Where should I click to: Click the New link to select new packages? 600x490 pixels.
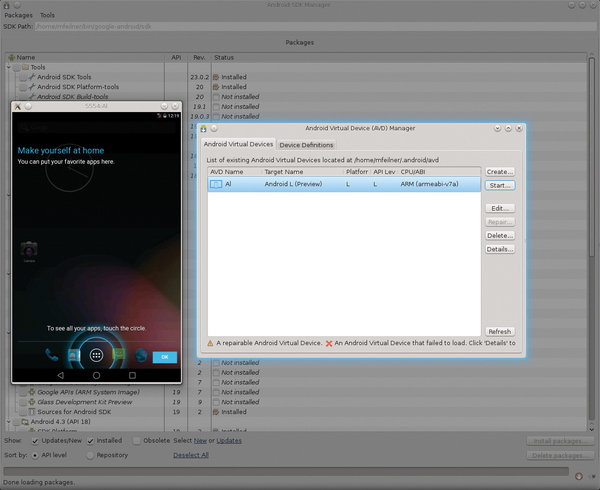tap(200, 441)
